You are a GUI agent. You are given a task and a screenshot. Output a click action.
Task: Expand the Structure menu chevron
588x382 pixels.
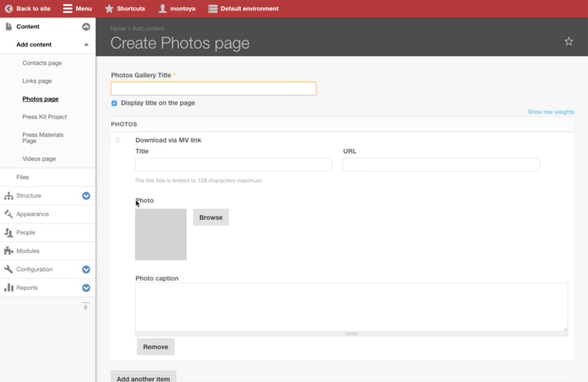pyautogui.click(x=86, y=196)
